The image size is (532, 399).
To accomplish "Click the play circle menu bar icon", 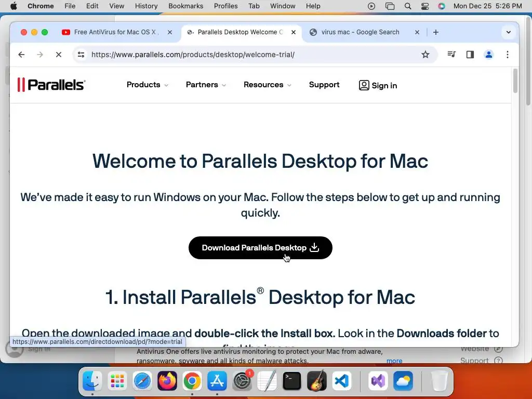I will [x=371, y=6].
